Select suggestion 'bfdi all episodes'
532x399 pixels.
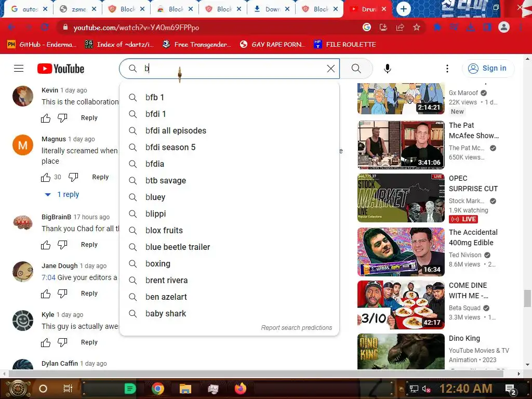[x=229, y=130]
